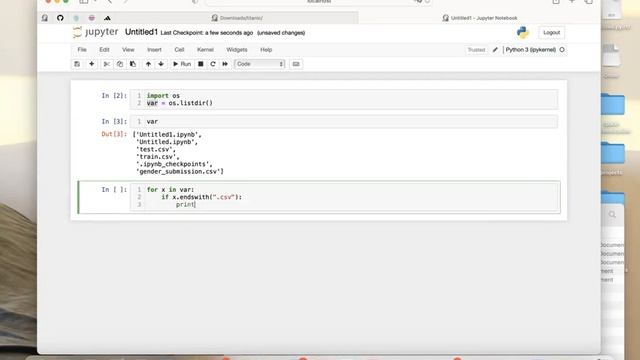Viewport: 640px width, 360px height.
Task: Copy selected cells icon
Action: (120, 64)
